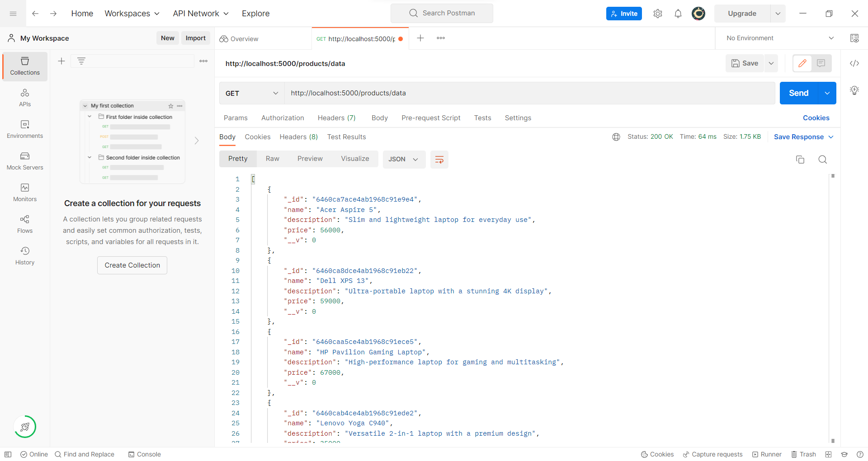Click the Import button
868x461 pixels.
pyautogui.click(x=195, y=38)
